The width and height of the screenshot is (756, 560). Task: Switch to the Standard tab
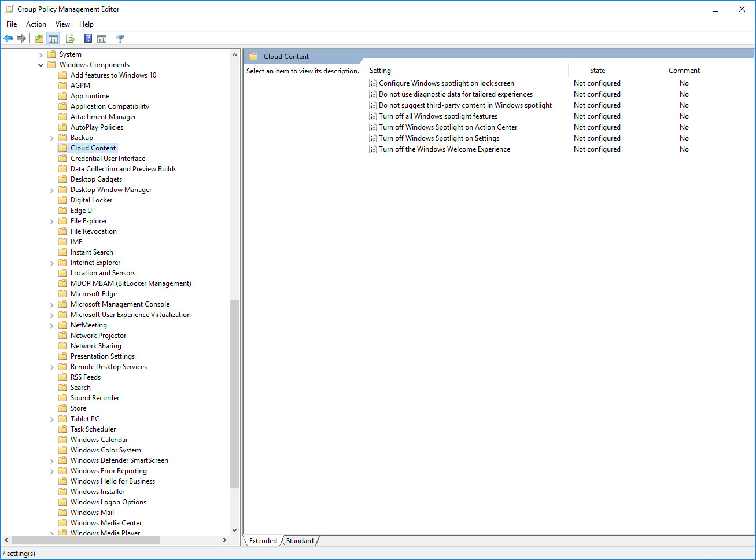pos(300,541)
